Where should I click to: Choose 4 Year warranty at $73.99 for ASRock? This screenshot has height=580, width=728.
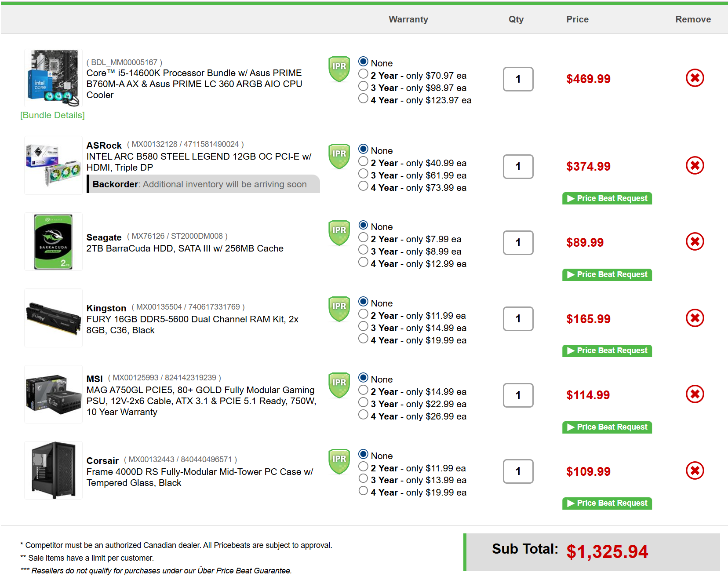click(363, 186)
